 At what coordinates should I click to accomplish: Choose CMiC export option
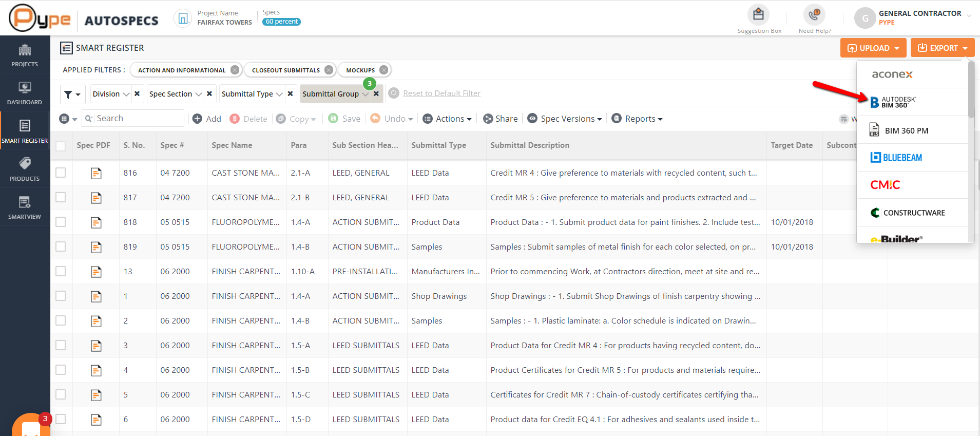click(912, 185)
